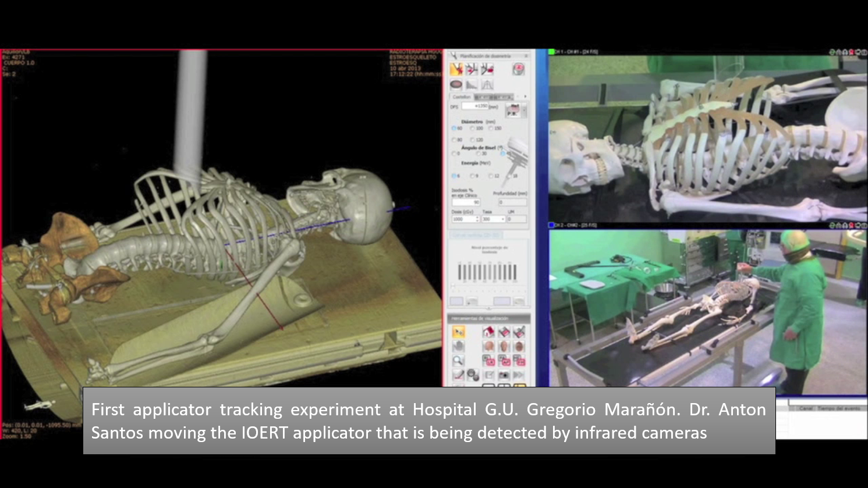868x488 pixels.
Task: Click the dose histogram icon
Action: tap(472, 85)
